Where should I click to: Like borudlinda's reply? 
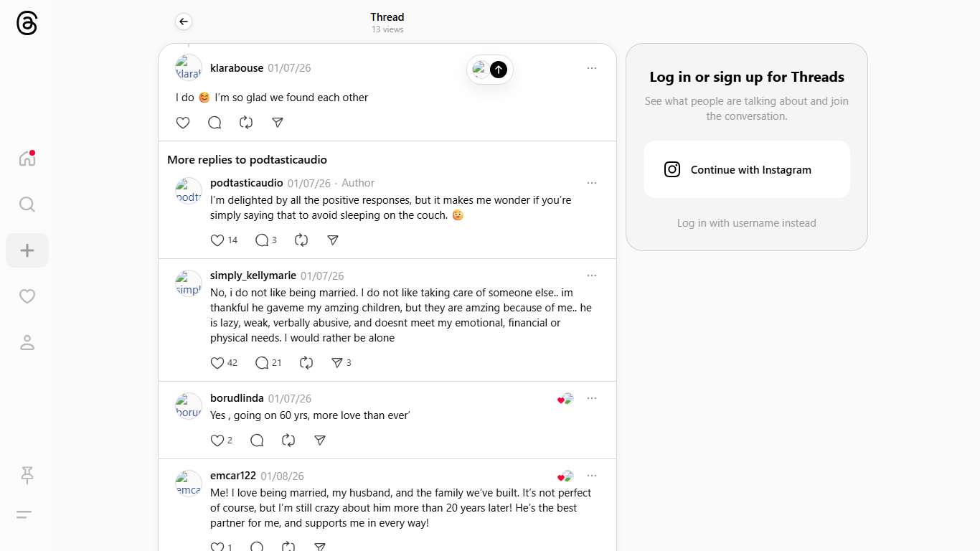(217, 441)
